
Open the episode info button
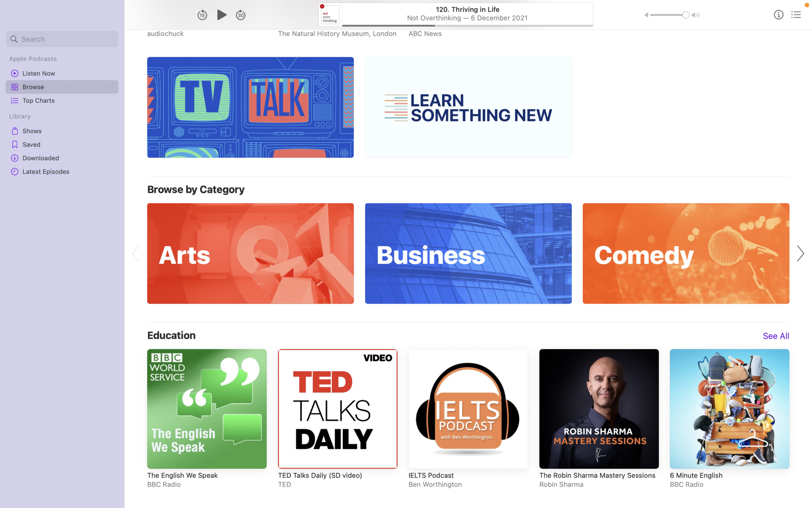(x=778, y=15)
